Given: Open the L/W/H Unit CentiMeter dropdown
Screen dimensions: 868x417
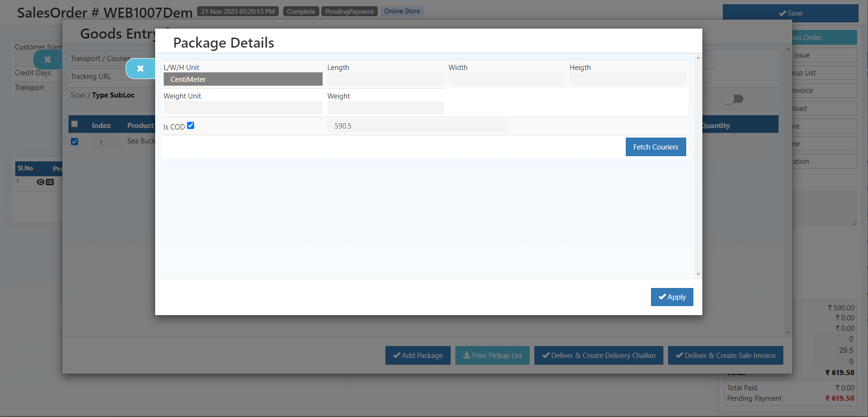Looking at the screenshot, I should [243, 79].
